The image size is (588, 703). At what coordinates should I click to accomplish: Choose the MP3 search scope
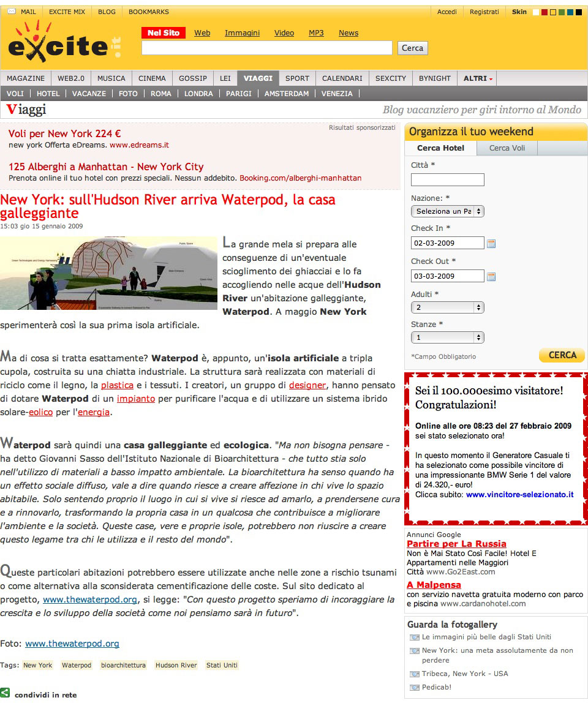coord(316,32)
